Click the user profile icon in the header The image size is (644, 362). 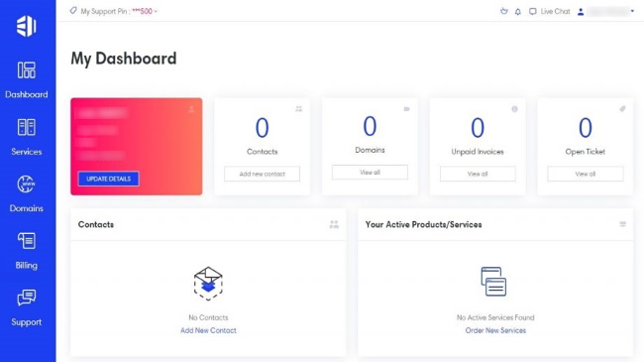tap(581, 12)
